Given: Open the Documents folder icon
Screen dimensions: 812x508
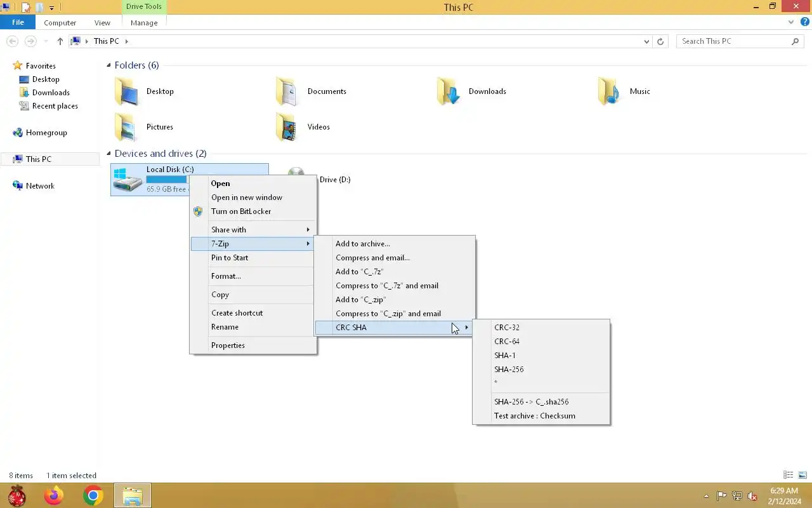Looking at the screenshot, I should (x=288, y=91).
